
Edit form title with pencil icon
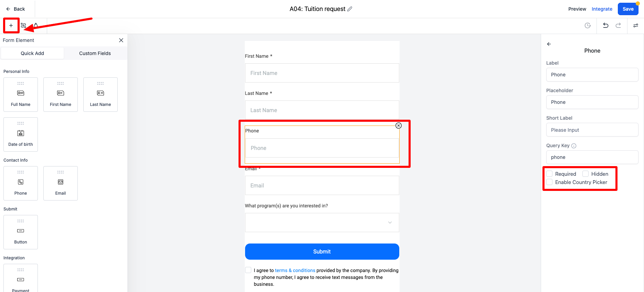(350, 9)
